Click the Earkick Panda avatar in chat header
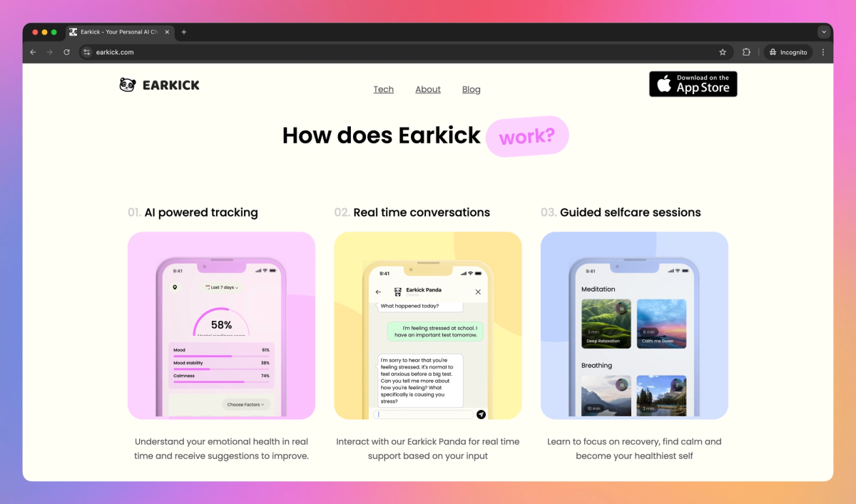The width and height of the screenshot is (856, 504). tap(398, 292)
